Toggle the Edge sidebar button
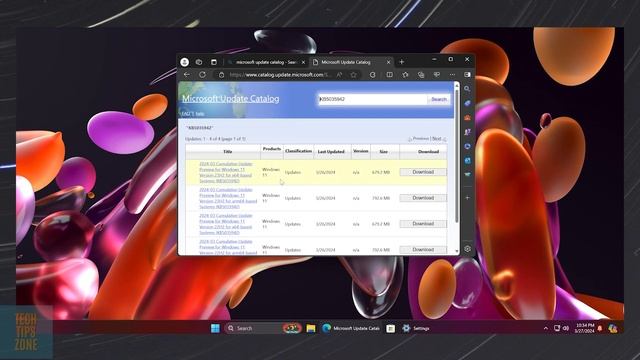The width and height of the screenshot is (640, 360). tap(467, 75)
